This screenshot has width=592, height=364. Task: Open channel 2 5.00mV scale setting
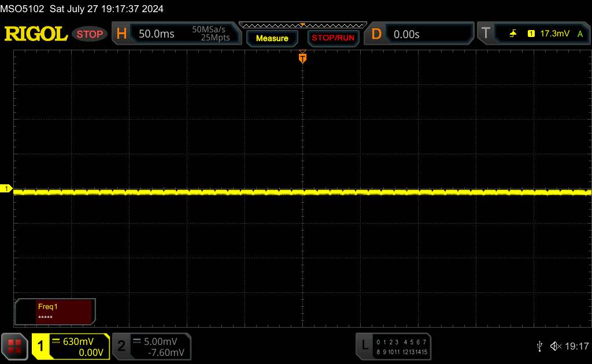161,341
